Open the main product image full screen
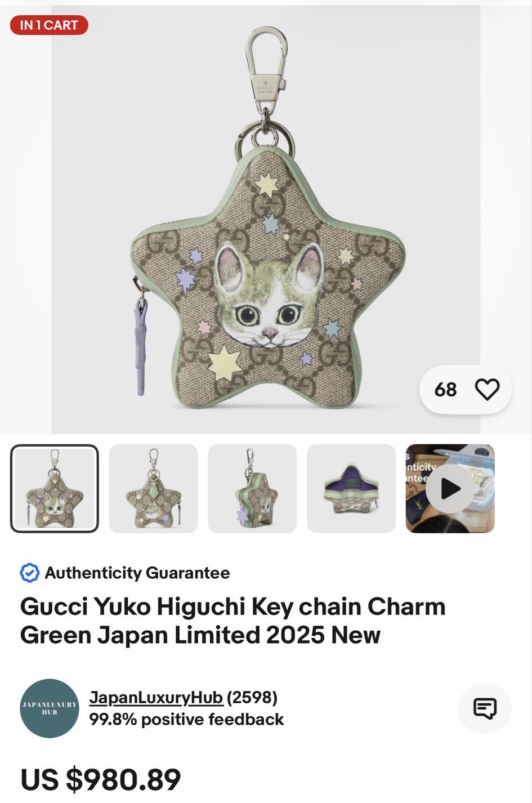Screen dimensions: 532x803 (x=266, y=220)
